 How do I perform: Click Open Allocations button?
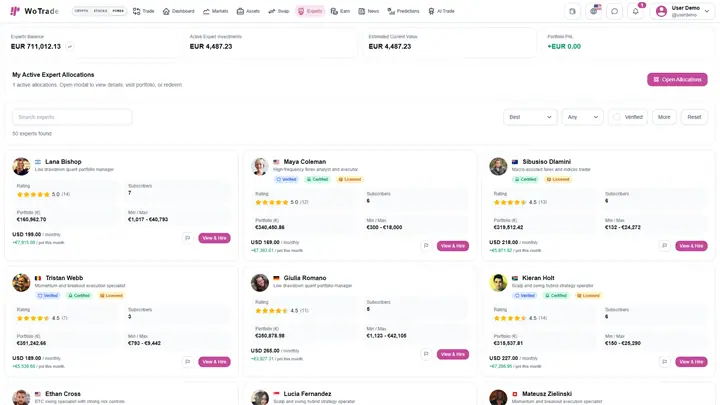[677, 79]
